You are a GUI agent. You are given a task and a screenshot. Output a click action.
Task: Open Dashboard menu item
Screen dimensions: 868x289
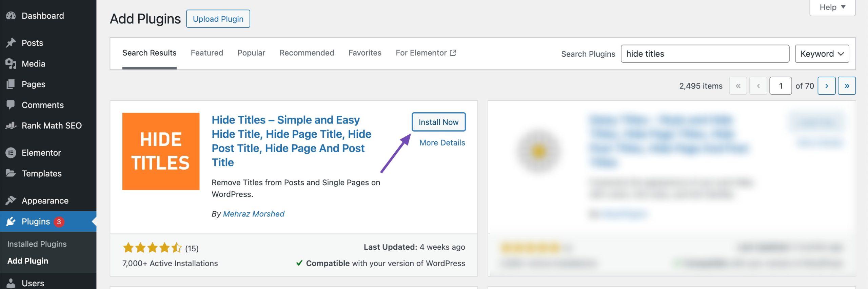(x=48, y=16)
